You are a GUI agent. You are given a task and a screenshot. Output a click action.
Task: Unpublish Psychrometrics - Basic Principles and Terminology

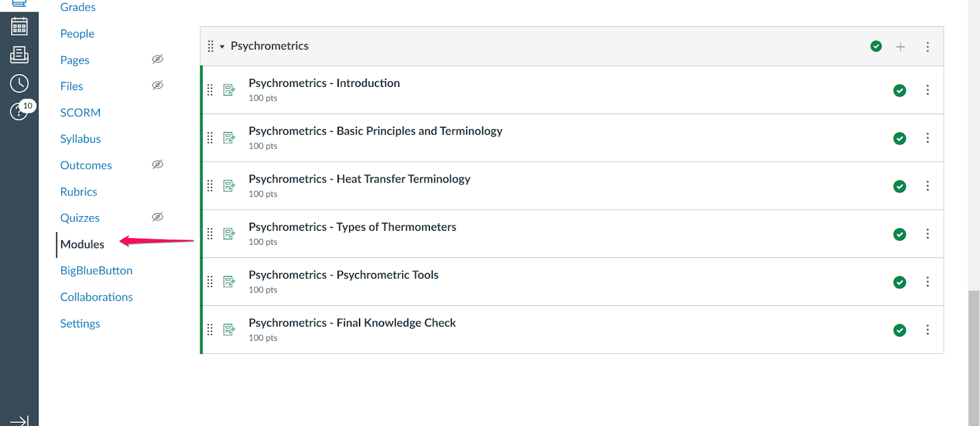899,138
